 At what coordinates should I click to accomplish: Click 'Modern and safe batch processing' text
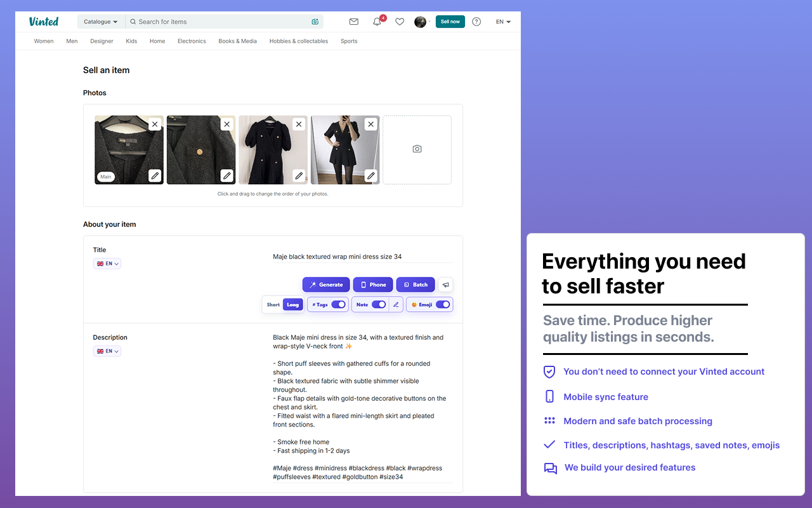click(x=638, y=421)
